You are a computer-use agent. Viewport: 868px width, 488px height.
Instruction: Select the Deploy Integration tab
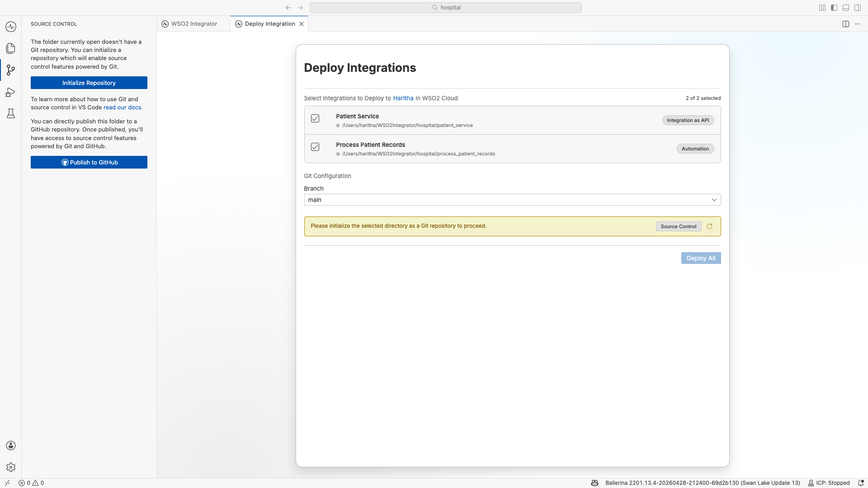[x=269, y=24]
